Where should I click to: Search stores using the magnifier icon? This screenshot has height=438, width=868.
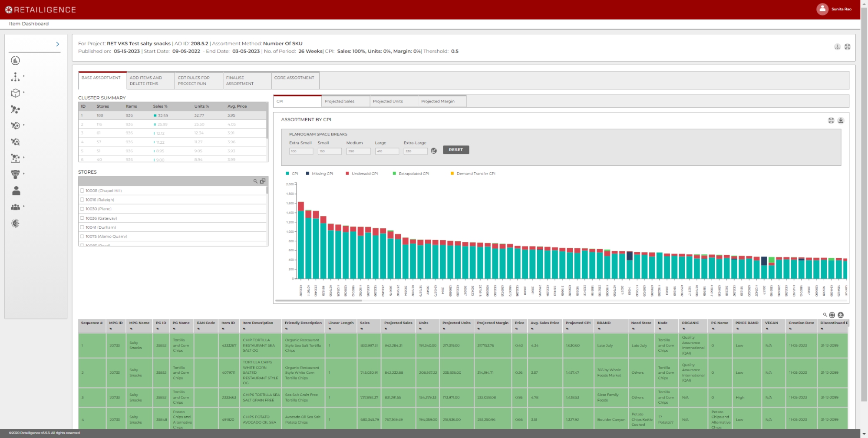pos(255,181)
